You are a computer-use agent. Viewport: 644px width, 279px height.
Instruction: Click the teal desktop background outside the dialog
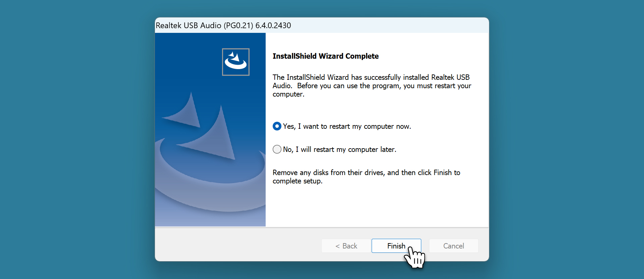click(x=67, y=134)
